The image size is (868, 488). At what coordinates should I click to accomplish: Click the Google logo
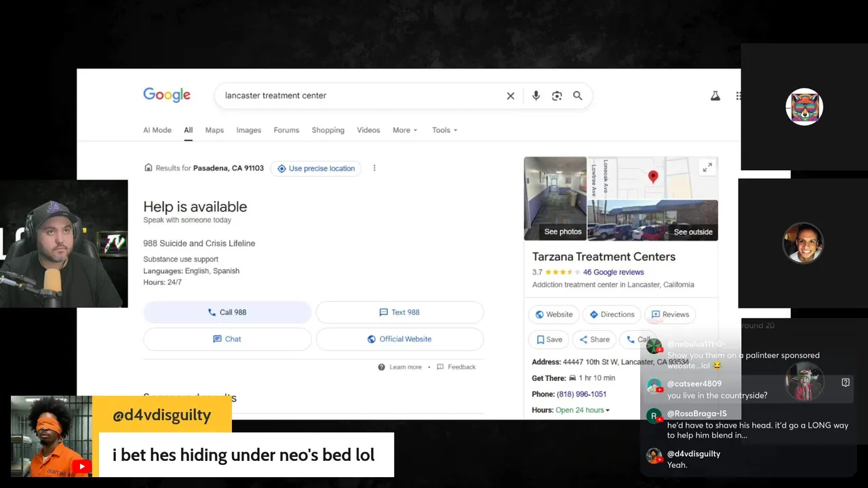point(167,95)
